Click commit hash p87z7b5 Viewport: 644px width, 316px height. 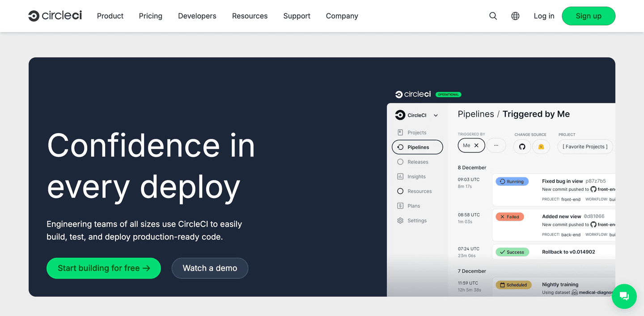[596, 181]
